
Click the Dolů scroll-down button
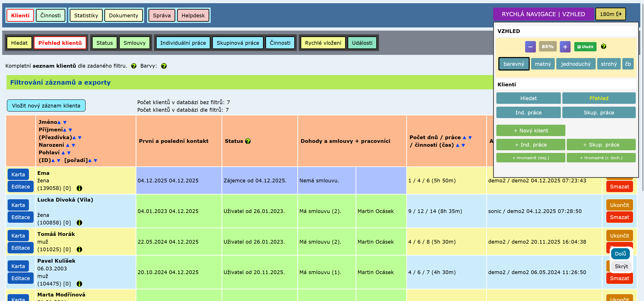coord(620,254)
